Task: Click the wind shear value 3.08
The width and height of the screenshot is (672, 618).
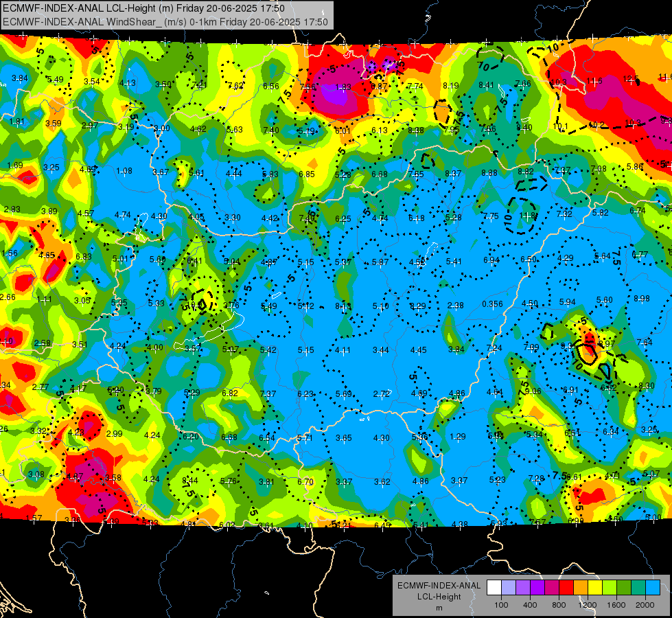Action: [x=36, y=474]
